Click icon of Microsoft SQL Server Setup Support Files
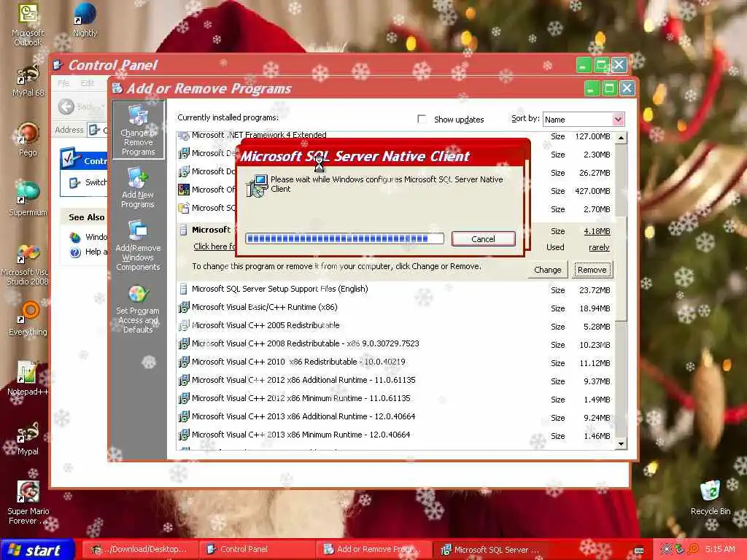The height and width of the screenshot is (560, 747). 183,289
